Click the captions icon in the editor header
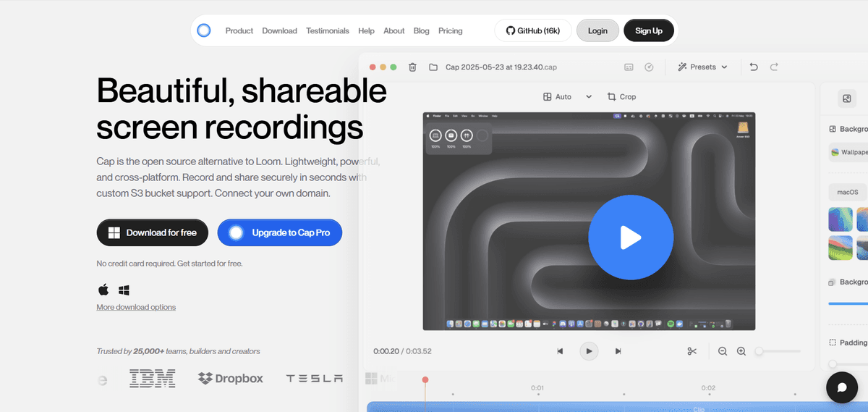Screen dimensions: 868x412 [x=629, y=67]
